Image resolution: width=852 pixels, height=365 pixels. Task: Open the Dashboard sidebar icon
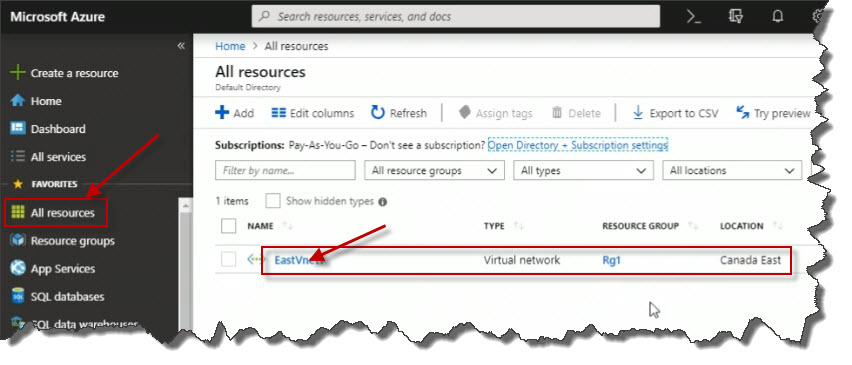(x=18, y=129)
